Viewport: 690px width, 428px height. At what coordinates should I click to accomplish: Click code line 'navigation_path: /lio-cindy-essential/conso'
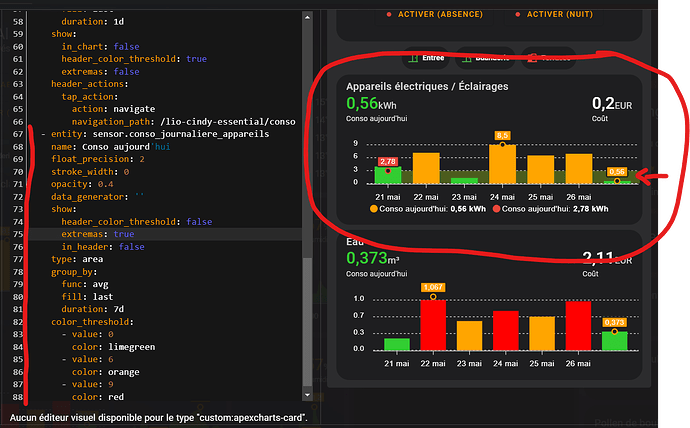pos(184,121)
